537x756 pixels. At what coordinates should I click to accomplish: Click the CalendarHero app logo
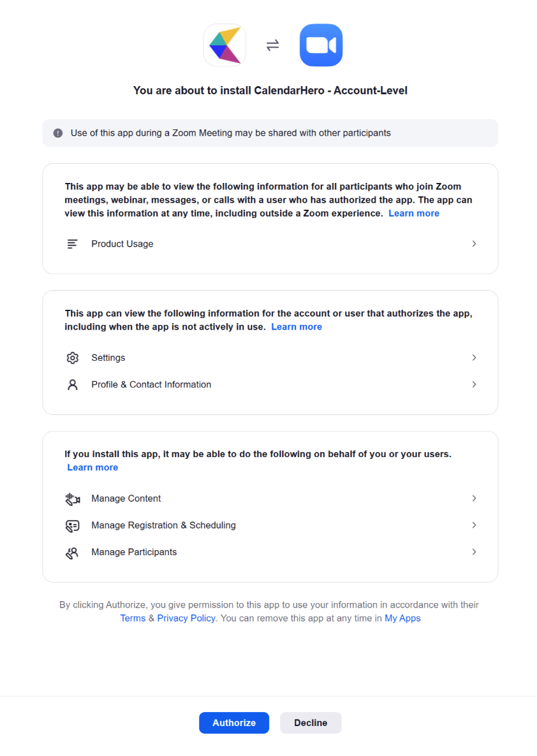(x=225, y=45)
